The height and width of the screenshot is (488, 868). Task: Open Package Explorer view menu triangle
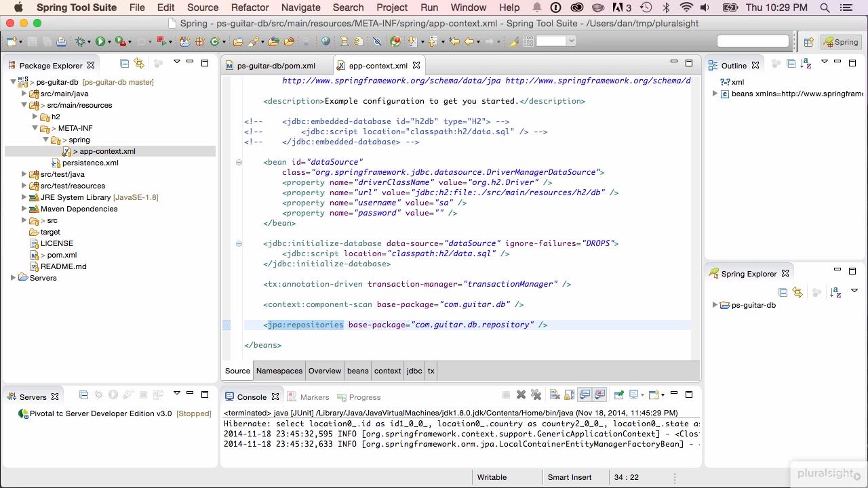click(177, 62)
